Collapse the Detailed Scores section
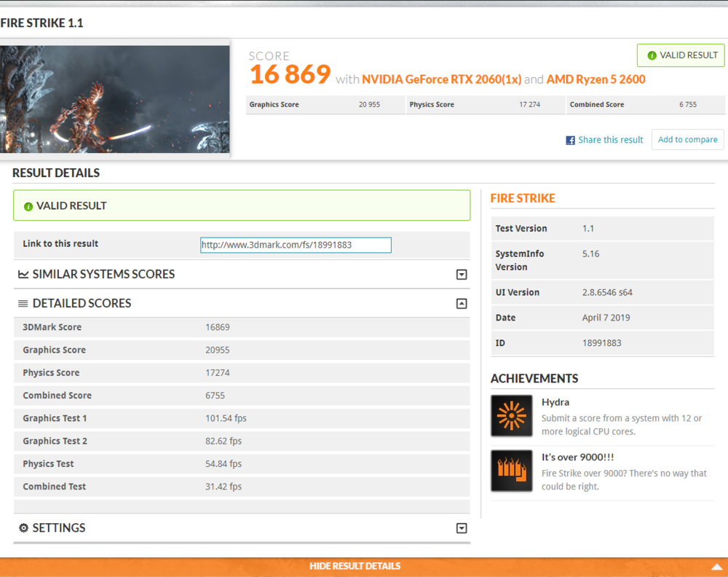Screen dimensions: 728x577 pyautogui.click(x=461, y=304)
